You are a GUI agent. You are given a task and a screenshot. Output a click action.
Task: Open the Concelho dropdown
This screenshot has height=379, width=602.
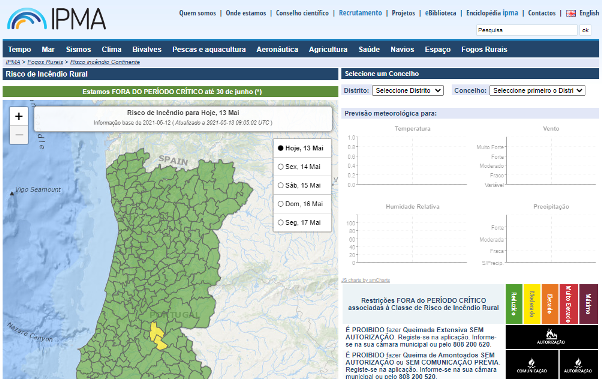pos(537,91)
